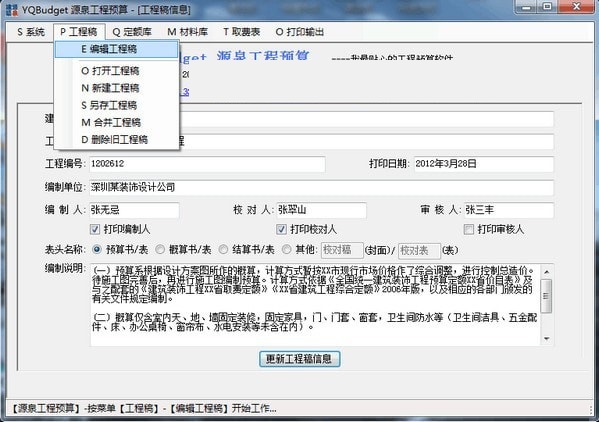The width and height of the screenshot is (599, 422).
Task: Click the 编制说明 scroll up arrow
Action: [x=547, y=272]
